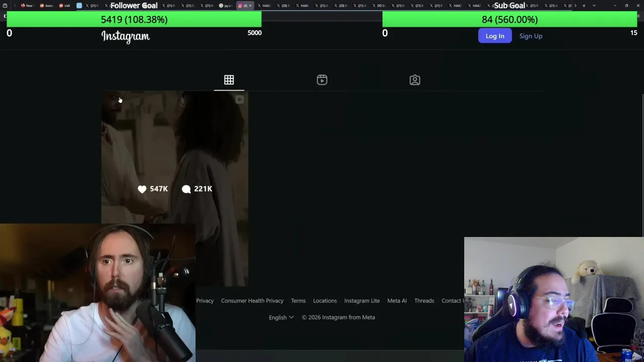Click the tab bar scroll-right arrow
This screenshot has width=644, height=362.
pyautogui.click(x=575, y=6)
